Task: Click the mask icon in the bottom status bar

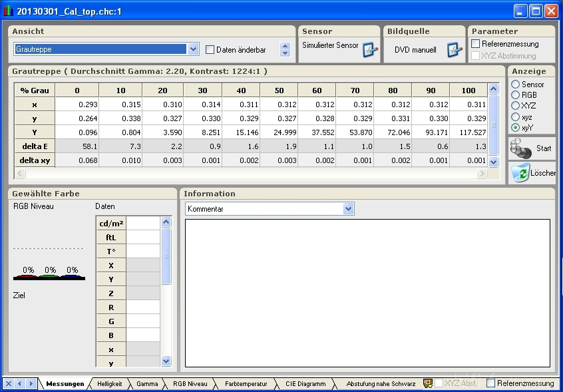Action: click(428, 383)
